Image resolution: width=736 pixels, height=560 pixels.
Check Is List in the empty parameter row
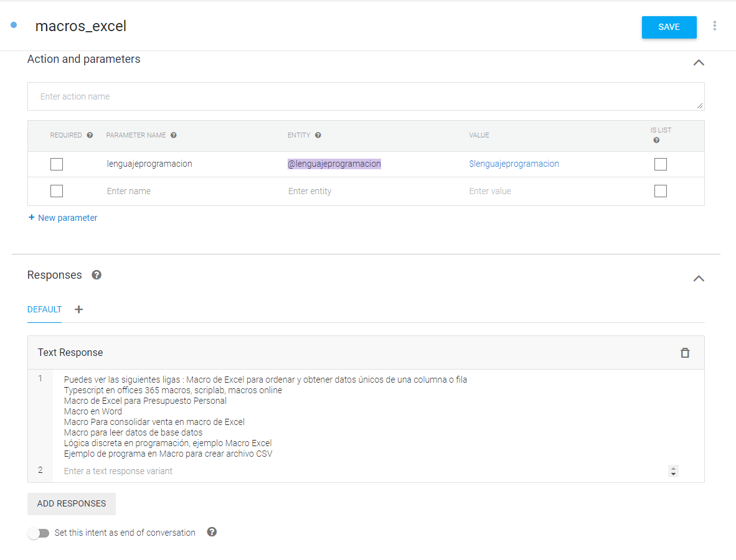tap(661, 191)
